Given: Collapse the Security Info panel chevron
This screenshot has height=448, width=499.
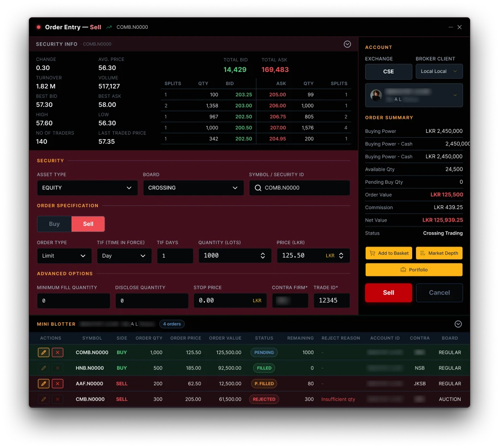Looking at the screenshot, I should (x=347, y=44).
